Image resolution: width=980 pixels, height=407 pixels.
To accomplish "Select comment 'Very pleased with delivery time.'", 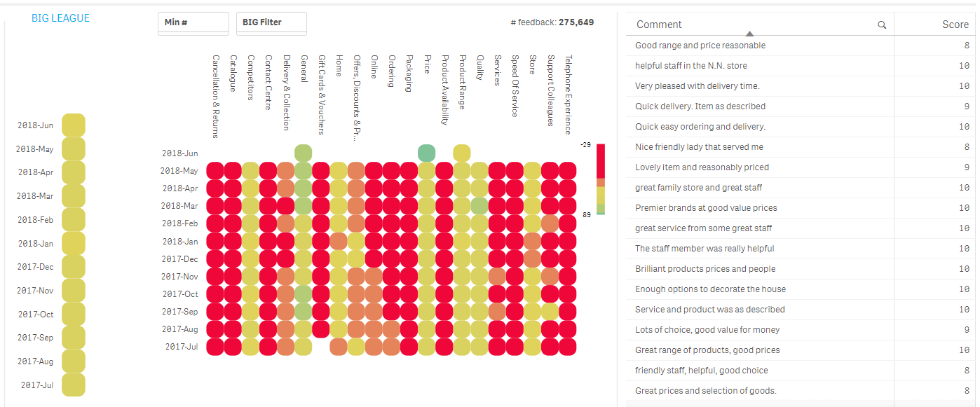I will pyautogui.click(x=697, y=86).
